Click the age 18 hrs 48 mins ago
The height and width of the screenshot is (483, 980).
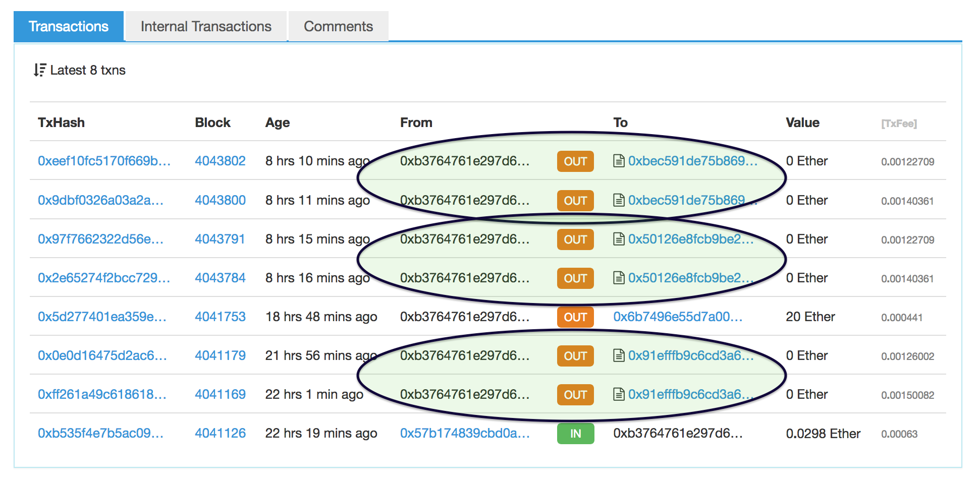tap(321, 317)
